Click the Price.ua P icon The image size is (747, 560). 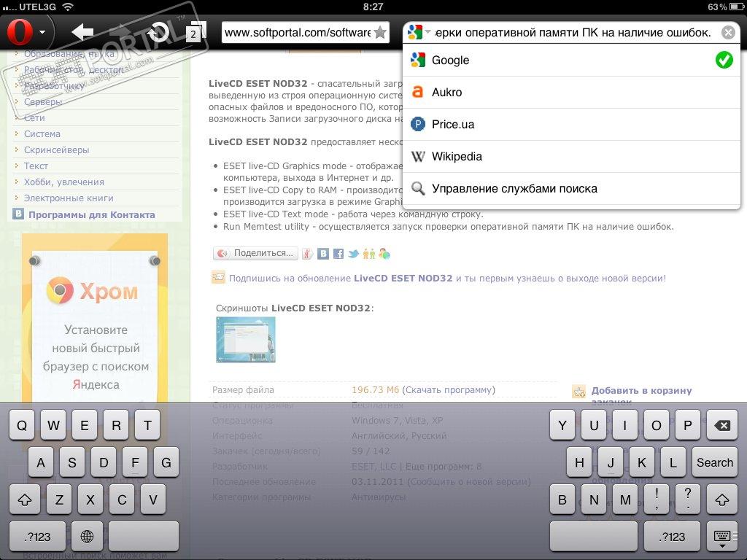[418, 124]
